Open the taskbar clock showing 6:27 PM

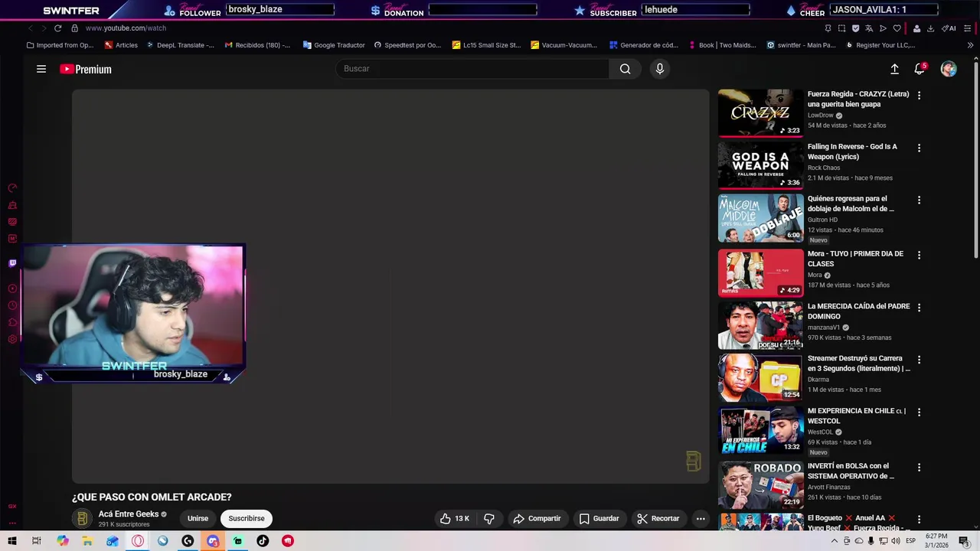[x=936, y=541]
